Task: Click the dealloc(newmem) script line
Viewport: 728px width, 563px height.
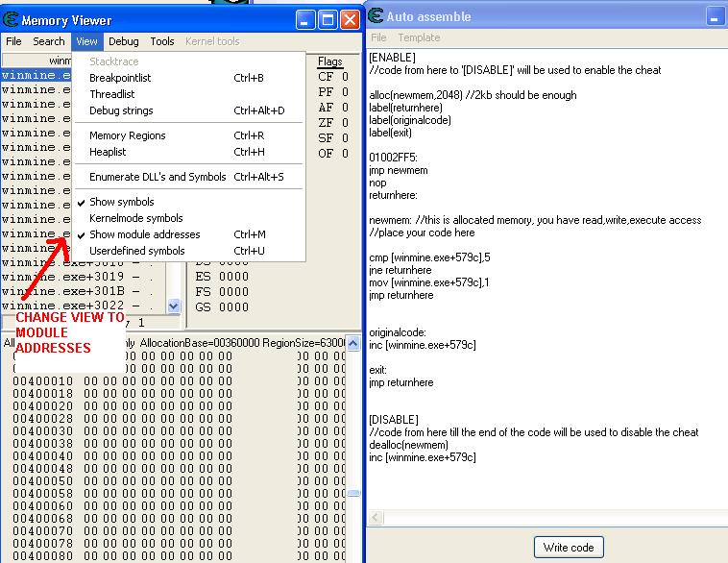Action: point(408,445)
